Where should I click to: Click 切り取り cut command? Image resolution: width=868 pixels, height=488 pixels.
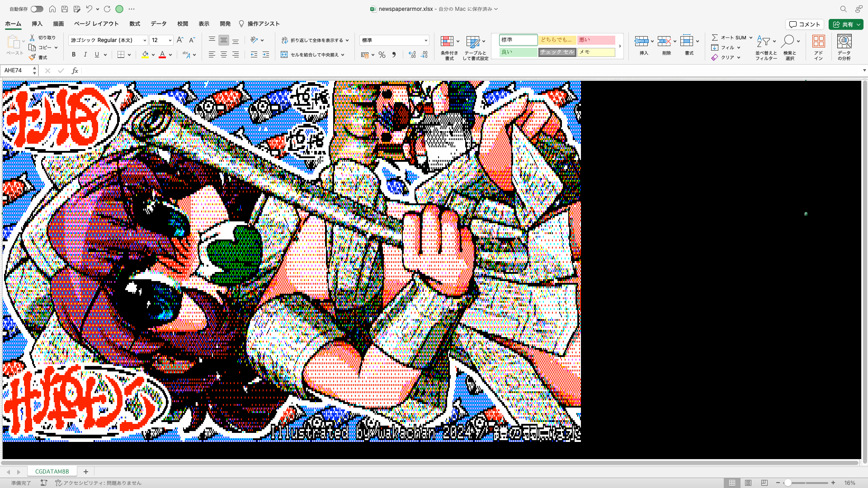[42, 38]
